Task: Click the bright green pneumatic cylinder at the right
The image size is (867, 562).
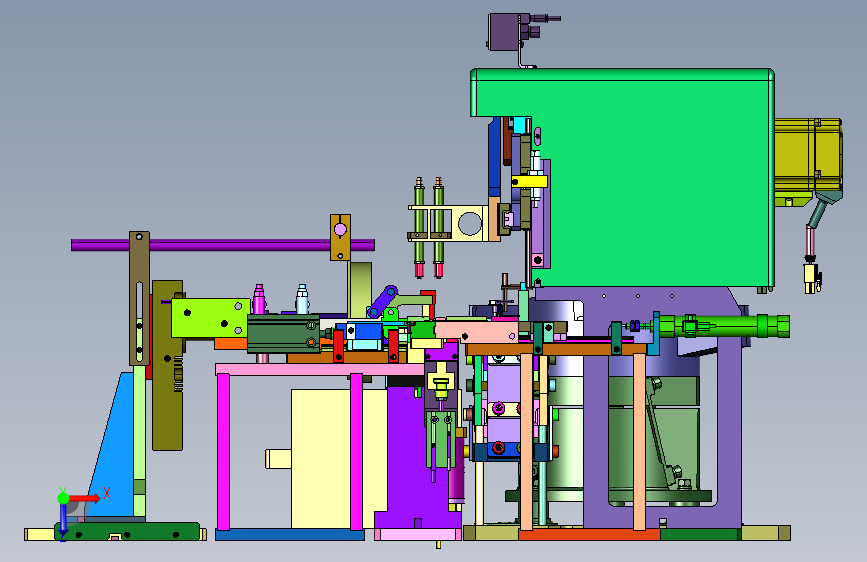Action: tap(724, 326)
